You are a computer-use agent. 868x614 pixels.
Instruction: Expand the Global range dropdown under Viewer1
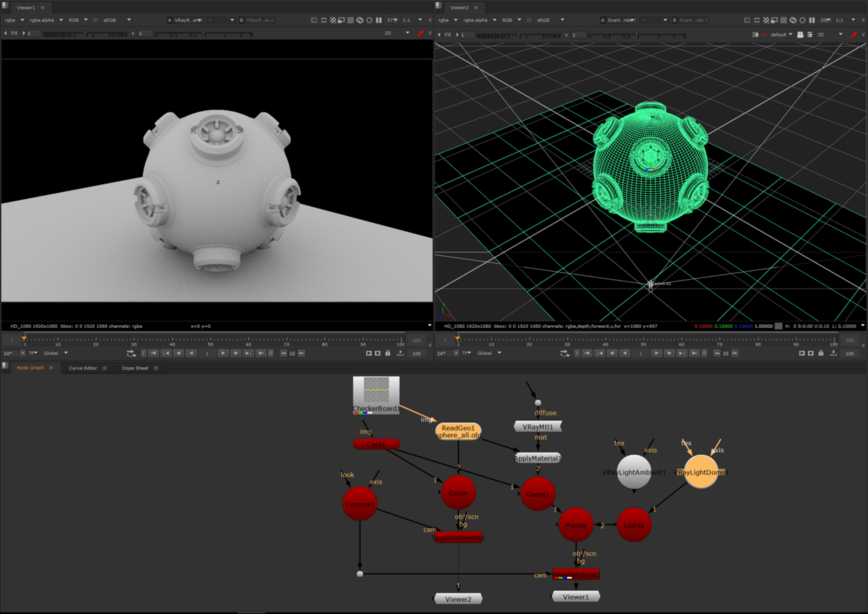(x=56, y=353)
